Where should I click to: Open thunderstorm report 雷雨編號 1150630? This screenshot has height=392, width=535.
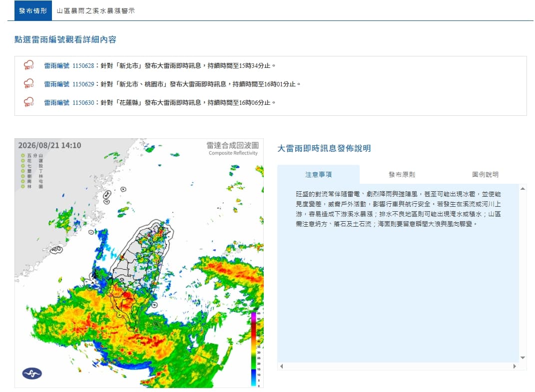pyautogui.click(x=69, y=102)
